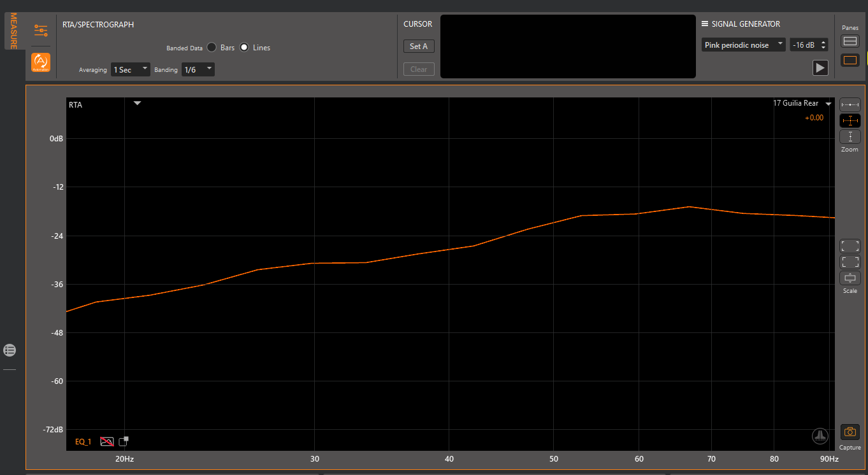This screenshot has height=475, width=868.
Task: Click the orange Automation icon
Action: click(41, 62)
